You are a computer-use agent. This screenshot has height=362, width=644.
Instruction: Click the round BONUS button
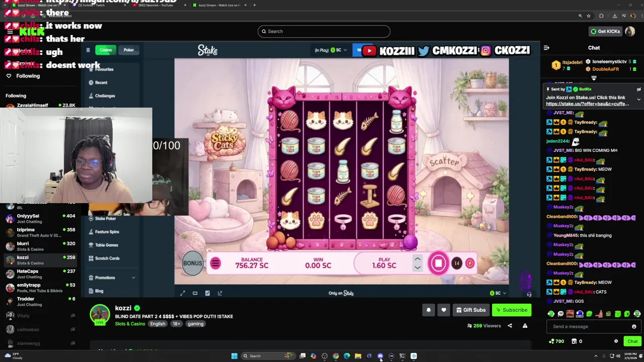pos(192,263)
